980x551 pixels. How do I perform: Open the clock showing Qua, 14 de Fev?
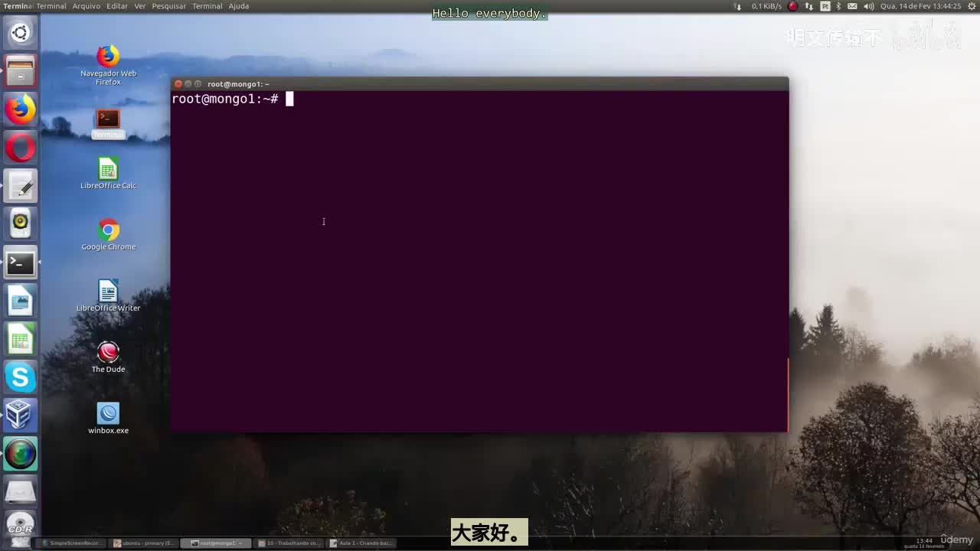[920, 6]
